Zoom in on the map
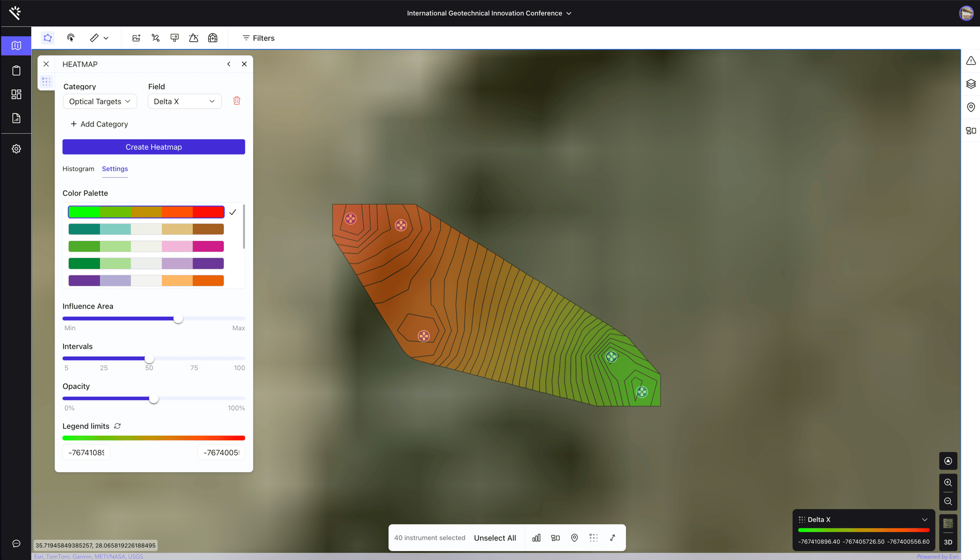Viewport: 980px width, 560px height. coord(948,483)
